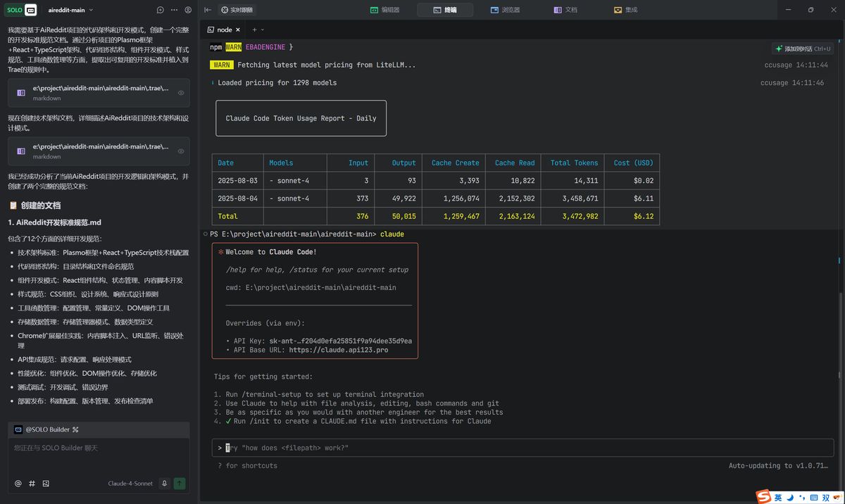Open the new terminal dropdown chevron
The width and height of the screenshot is (845, 504).
(x=263, y=30)
